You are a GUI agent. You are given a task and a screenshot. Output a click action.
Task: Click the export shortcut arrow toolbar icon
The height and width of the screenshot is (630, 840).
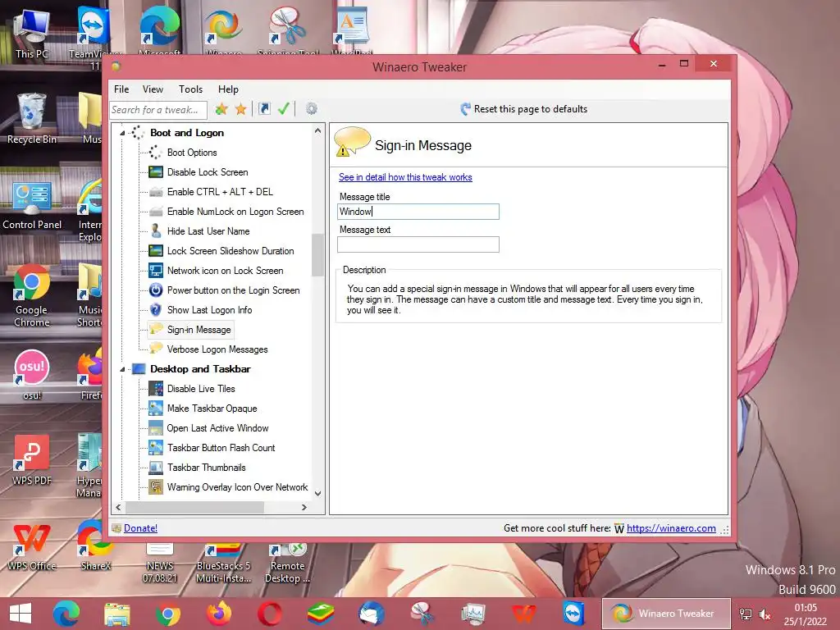pos(264,109)
